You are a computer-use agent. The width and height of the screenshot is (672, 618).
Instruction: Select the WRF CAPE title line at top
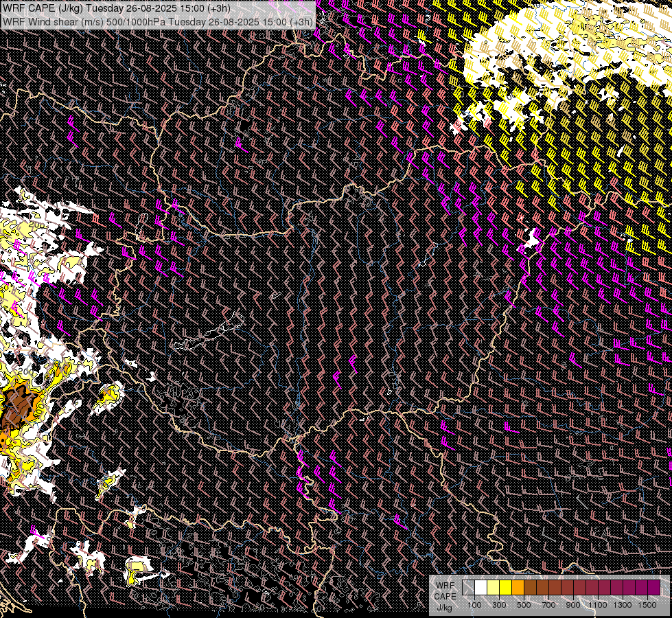point(117,8)
